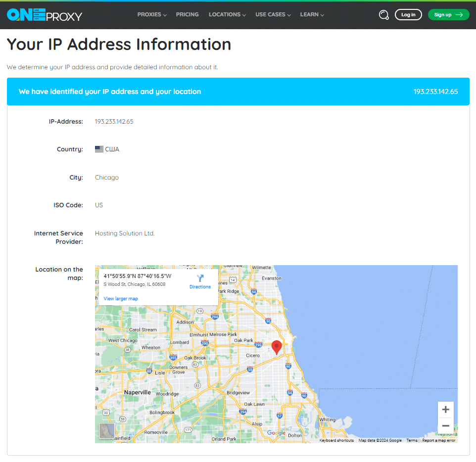
Task: Click Report a map error link
Action: (438, 440)
